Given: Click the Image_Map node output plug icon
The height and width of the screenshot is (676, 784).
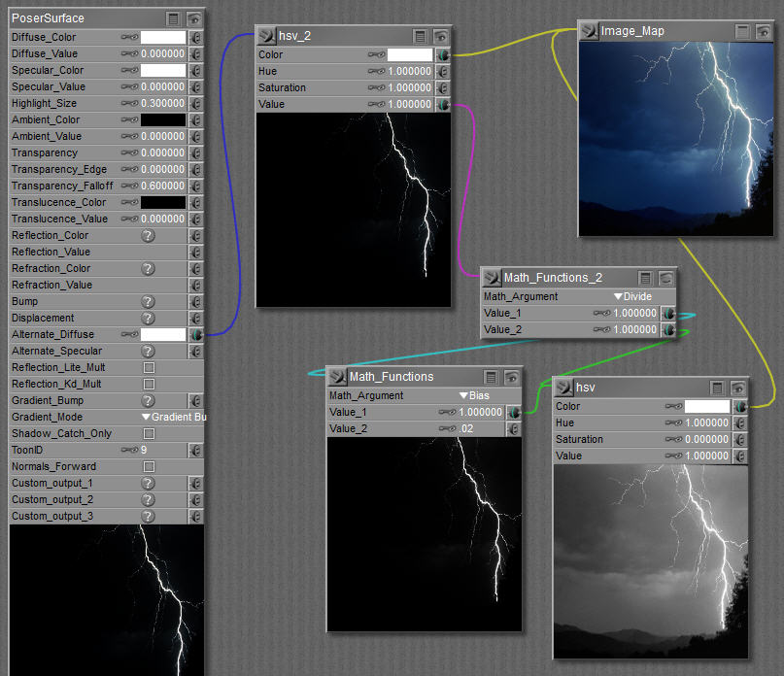Looking at the screenshot, I should [x=588, y=31].
